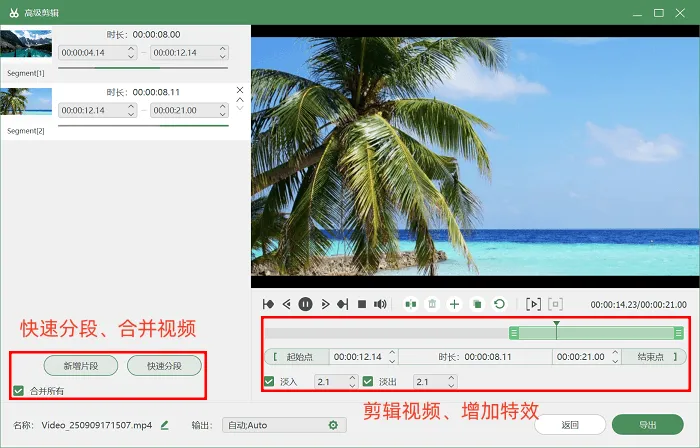Screen dimensions: 700x448
Task: Split the clip at the playhead
Action: (x=410, y=304)
